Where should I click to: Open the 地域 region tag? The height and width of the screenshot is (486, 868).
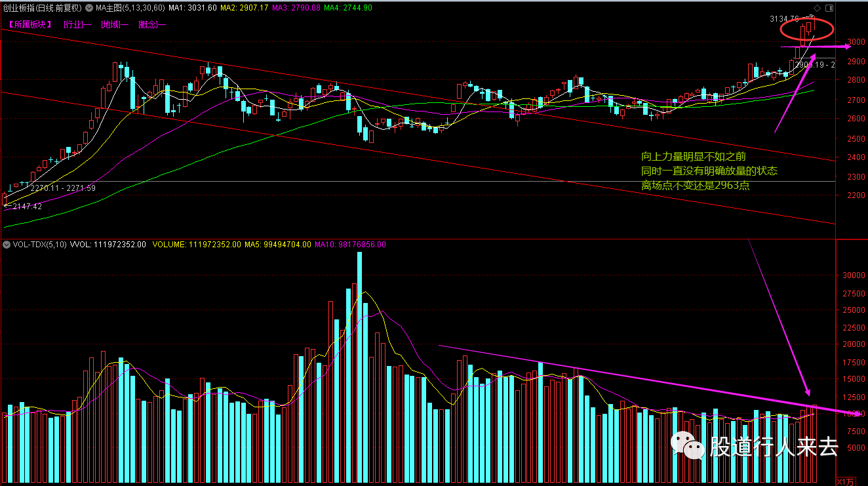[115, 24]
